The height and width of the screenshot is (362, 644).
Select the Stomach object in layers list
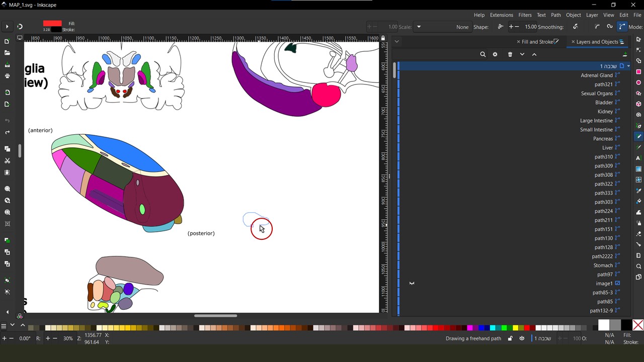602,265
